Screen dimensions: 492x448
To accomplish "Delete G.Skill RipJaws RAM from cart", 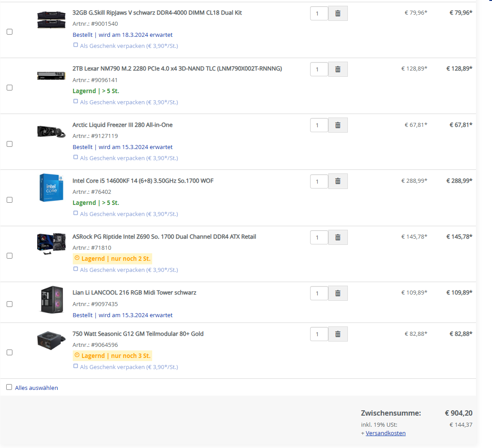I will pos(338,13).
